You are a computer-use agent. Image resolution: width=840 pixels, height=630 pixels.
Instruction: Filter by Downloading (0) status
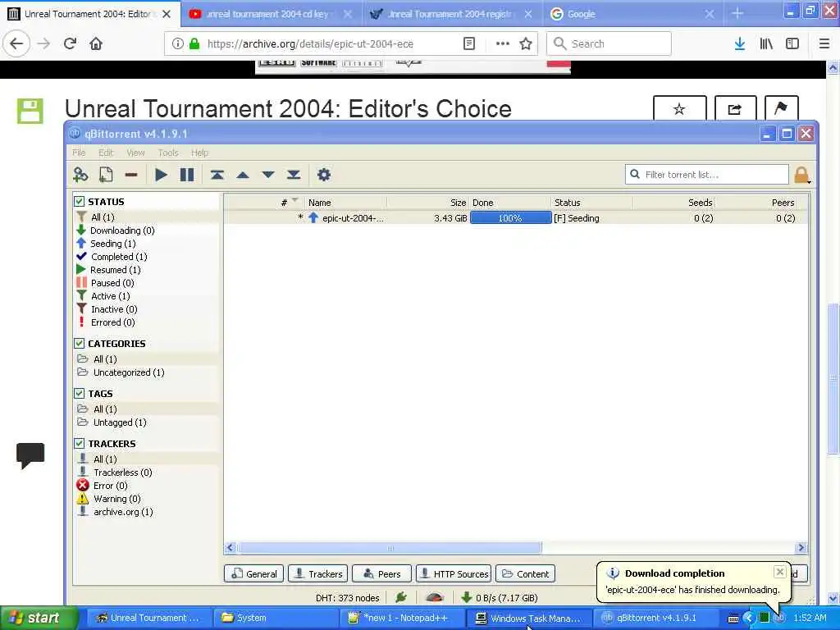click(122, 231)
